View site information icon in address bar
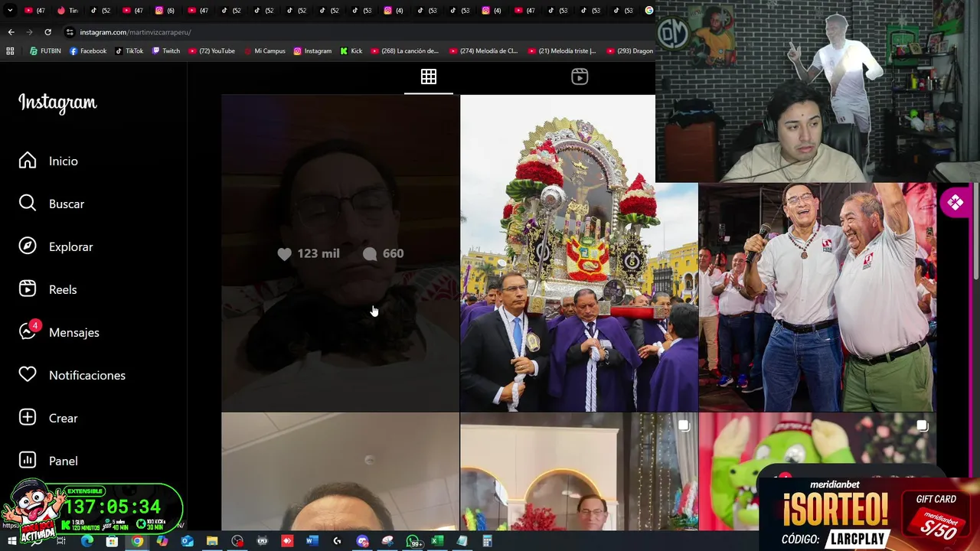 click(70, 32)
